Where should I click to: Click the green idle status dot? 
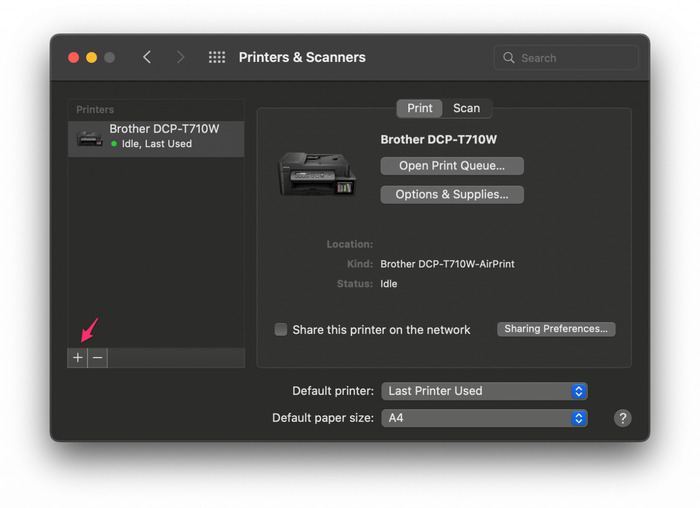114,144
